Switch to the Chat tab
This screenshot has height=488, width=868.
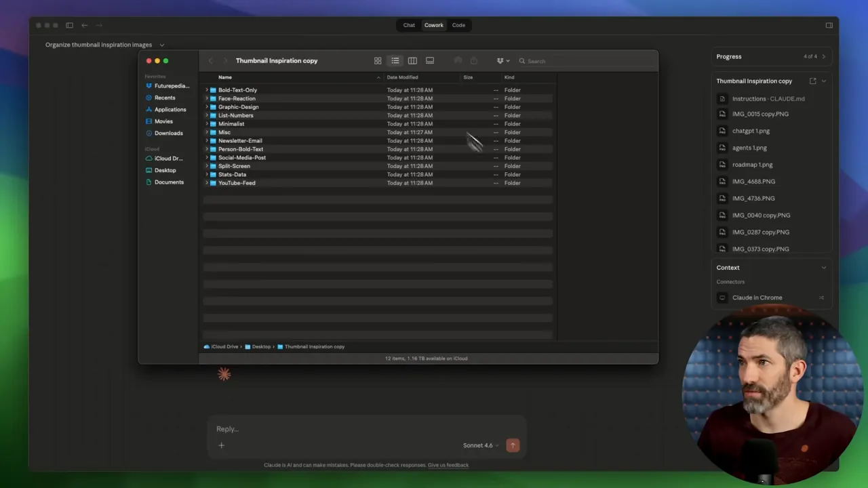click(x=409, y=25)
